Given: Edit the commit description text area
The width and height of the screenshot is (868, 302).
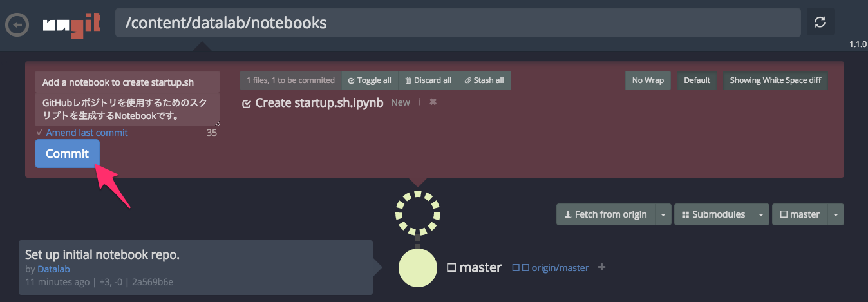Looking at the screenshot, I should pyautogui.click(x=127, y=109).
